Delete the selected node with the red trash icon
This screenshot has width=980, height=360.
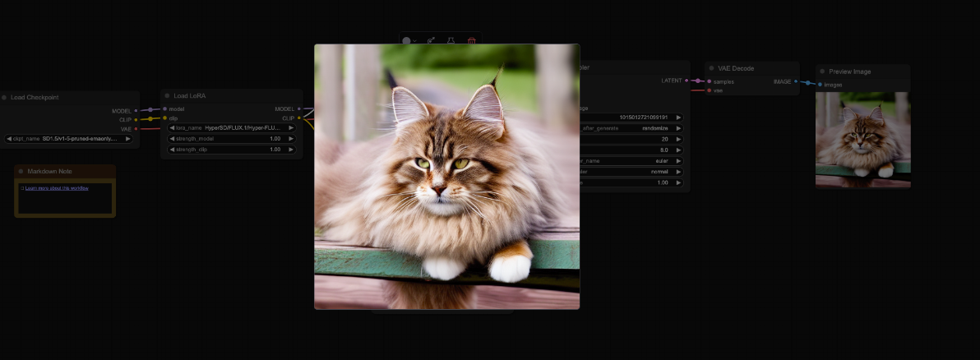[471, 40]
